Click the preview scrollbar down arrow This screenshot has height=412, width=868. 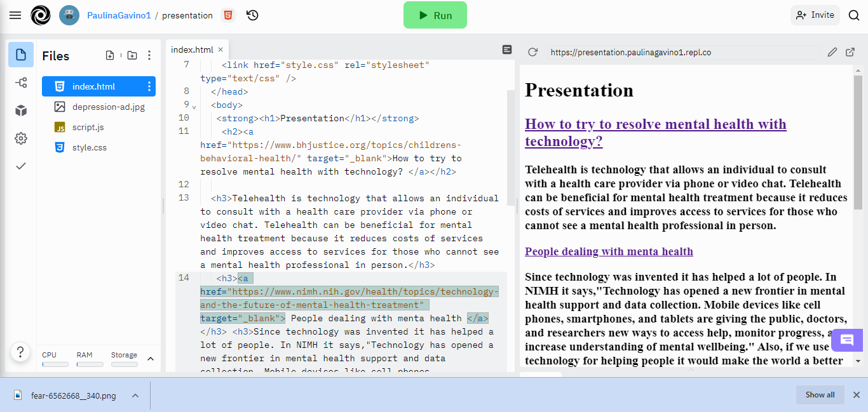point(858,361)
